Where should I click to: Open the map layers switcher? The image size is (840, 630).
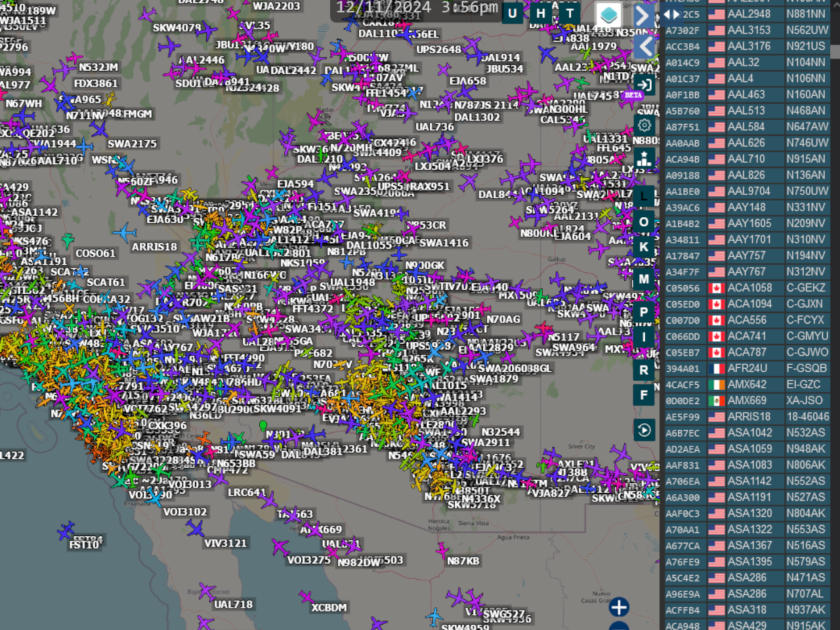tap(609, 14)
